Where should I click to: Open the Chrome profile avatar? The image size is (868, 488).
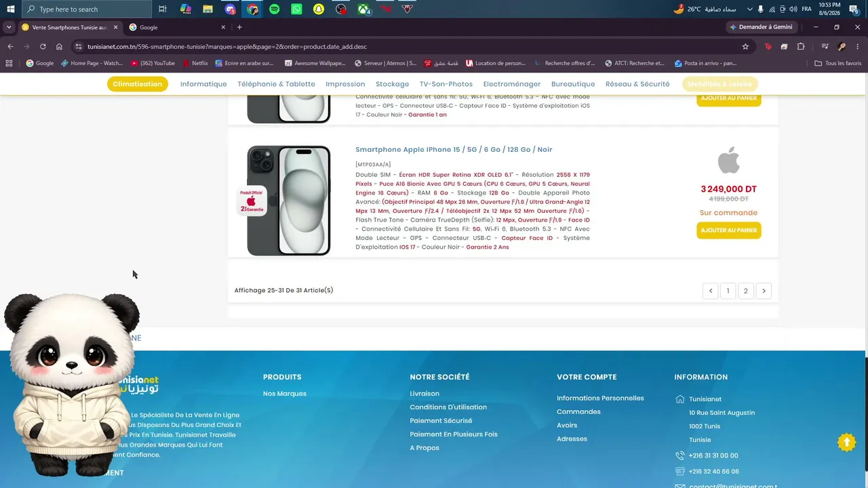(842, 46)
